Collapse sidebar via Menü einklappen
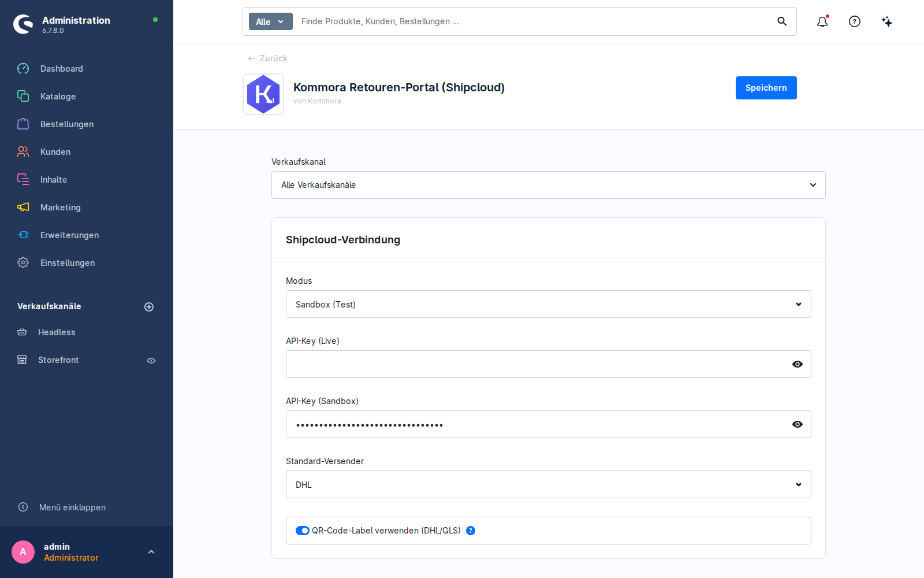 (72, 507)
